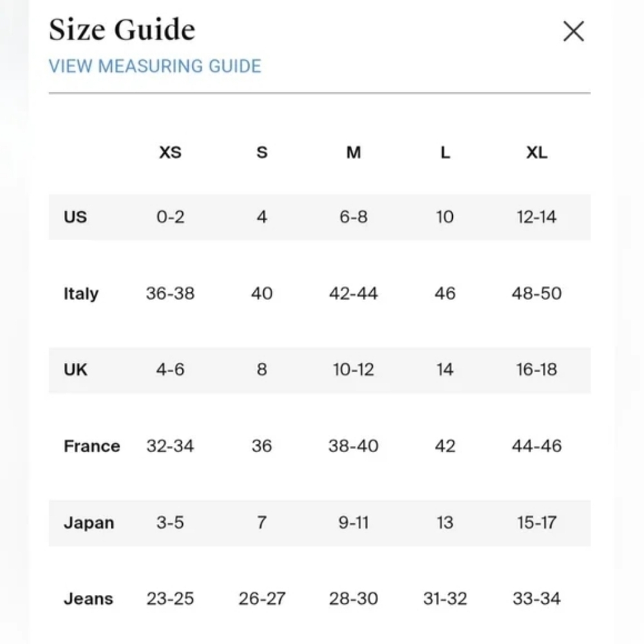
Task: Click the Size Guide heading
Action: pos(122,30)
